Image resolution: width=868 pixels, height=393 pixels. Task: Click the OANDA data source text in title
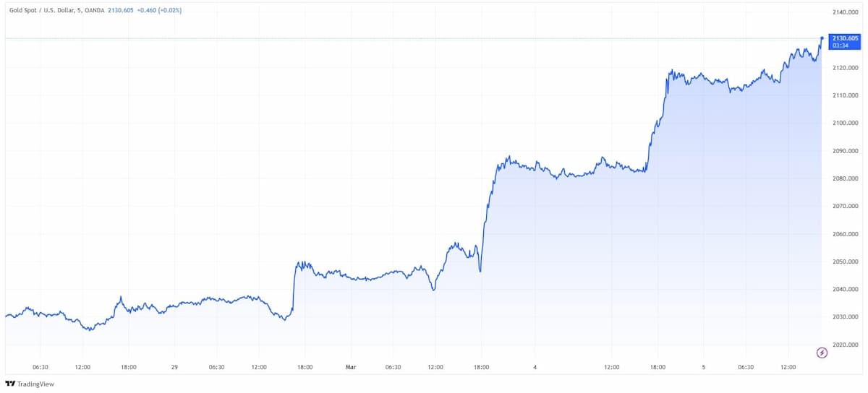click(x=95, y=11)
